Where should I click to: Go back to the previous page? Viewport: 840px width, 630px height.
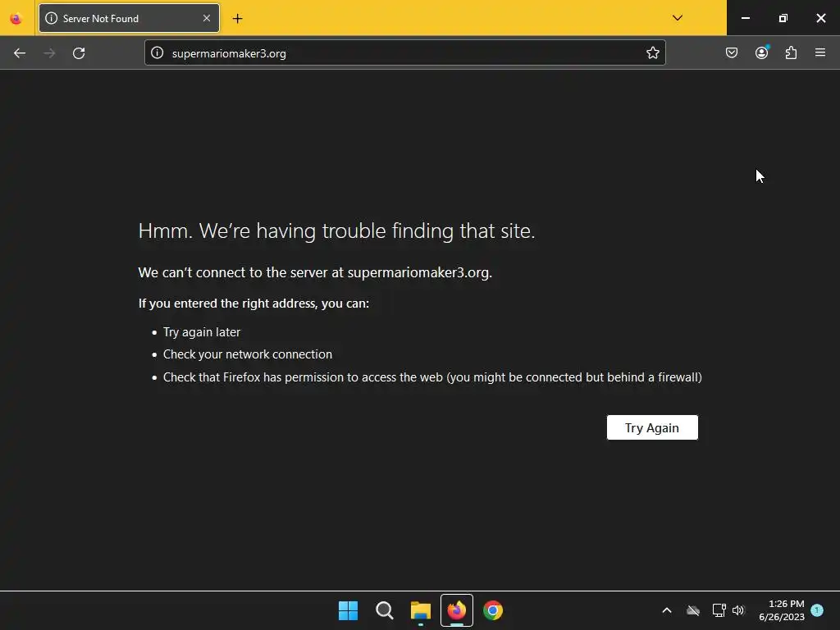point(20,53)
